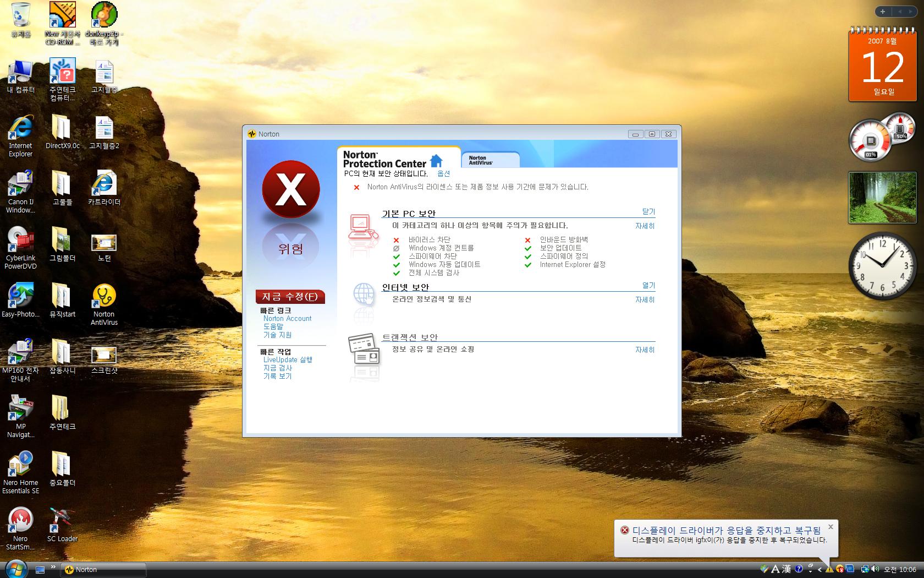Click the network connection tray icon

(x=865, y=569)
